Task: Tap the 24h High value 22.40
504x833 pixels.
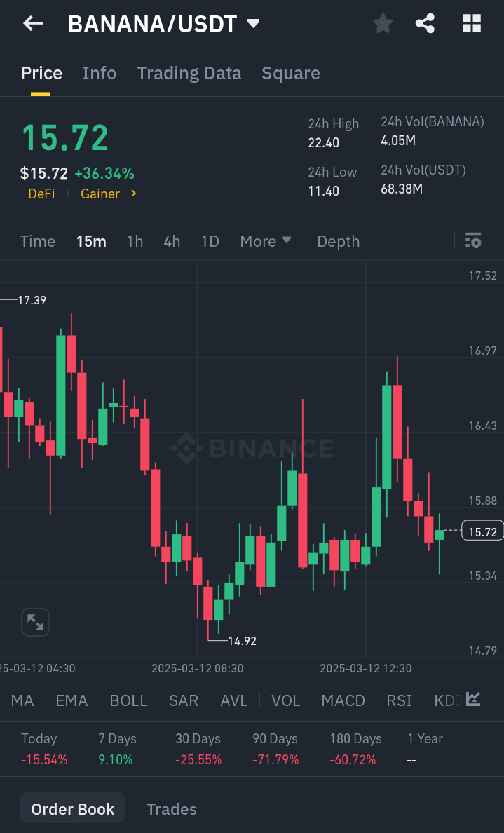Action: click(323, 142)
